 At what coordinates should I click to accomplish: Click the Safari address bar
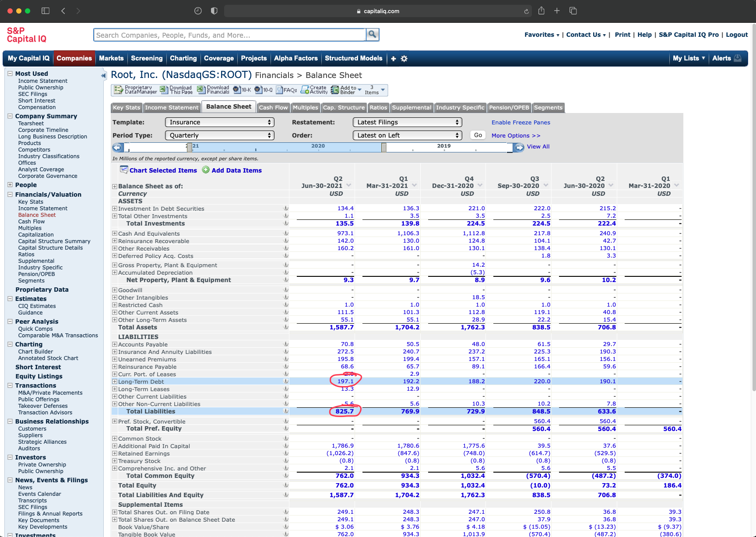click(378, 11)
